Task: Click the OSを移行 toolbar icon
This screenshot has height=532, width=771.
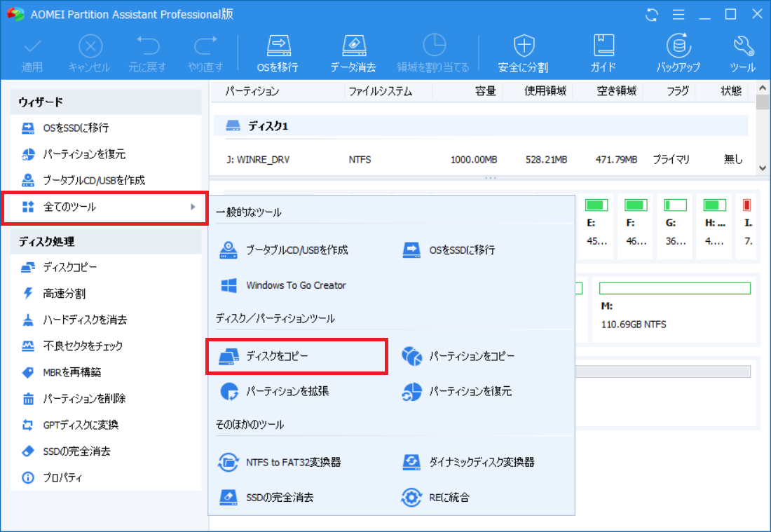Action: 278,53
